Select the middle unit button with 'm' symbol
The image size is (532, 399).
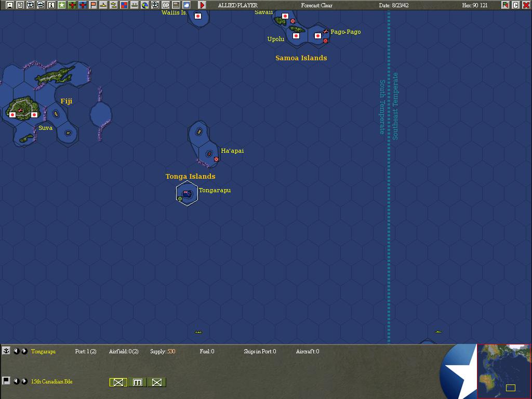(137, 382)
